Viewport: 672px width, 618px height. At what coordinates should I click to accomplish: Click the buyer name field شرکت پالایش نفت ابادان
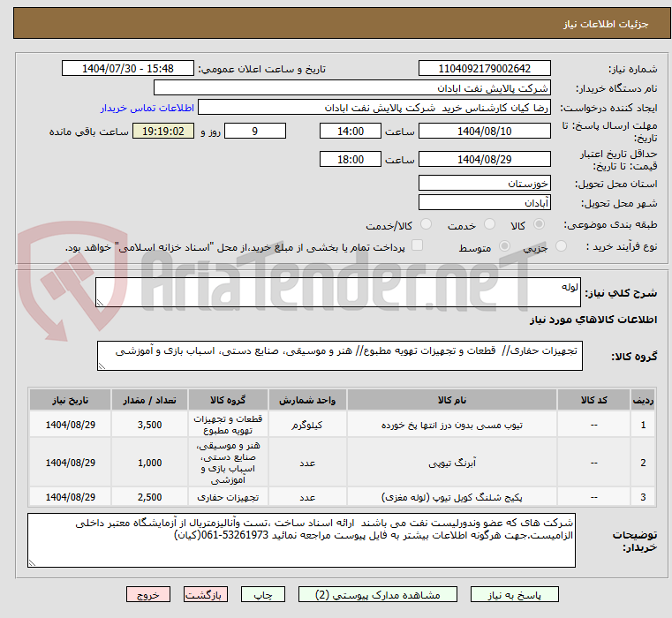(x=351, y=88)
